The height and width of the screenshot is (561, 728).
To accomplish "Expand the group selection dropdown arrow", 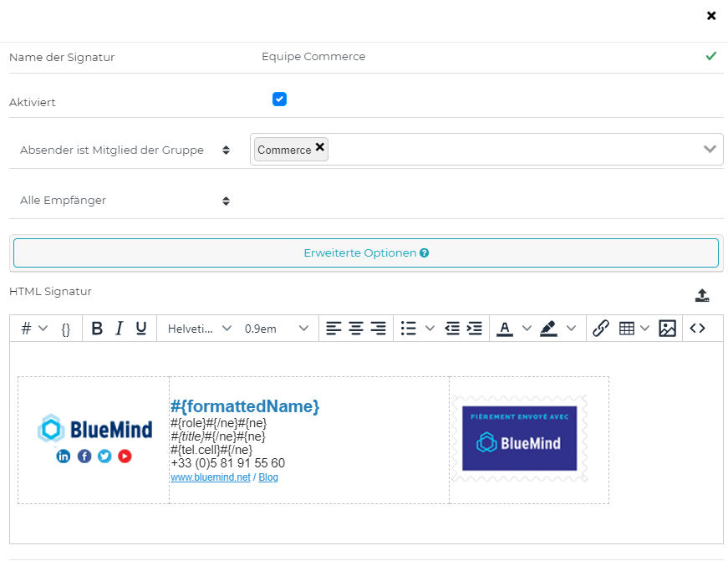I will tap(710, 150).
